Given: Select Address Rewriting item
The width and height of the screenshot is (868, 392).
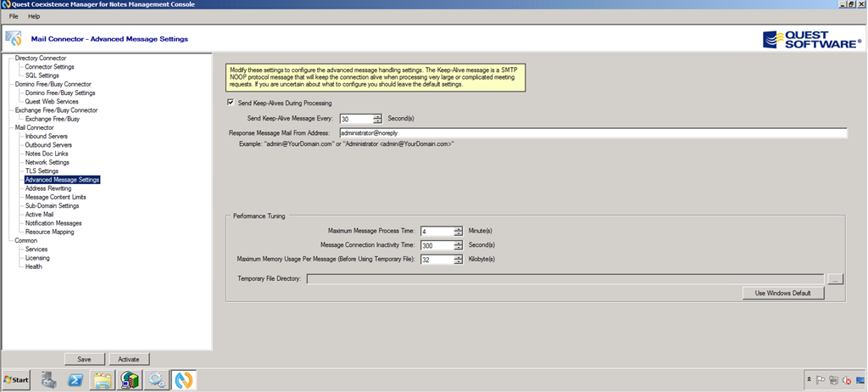Looking at the screenshot, I should (48, 188).
